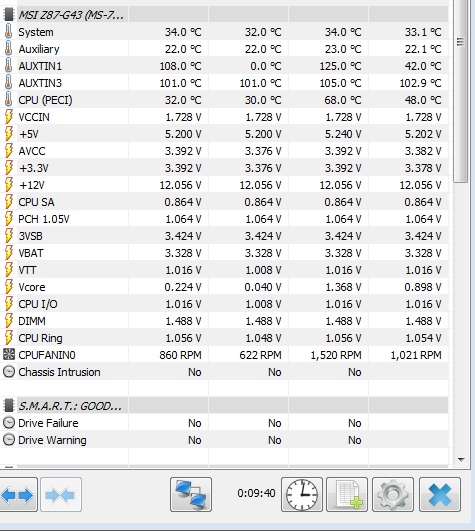
Task: Click the add log sheet button
Action: pos(347,495)
